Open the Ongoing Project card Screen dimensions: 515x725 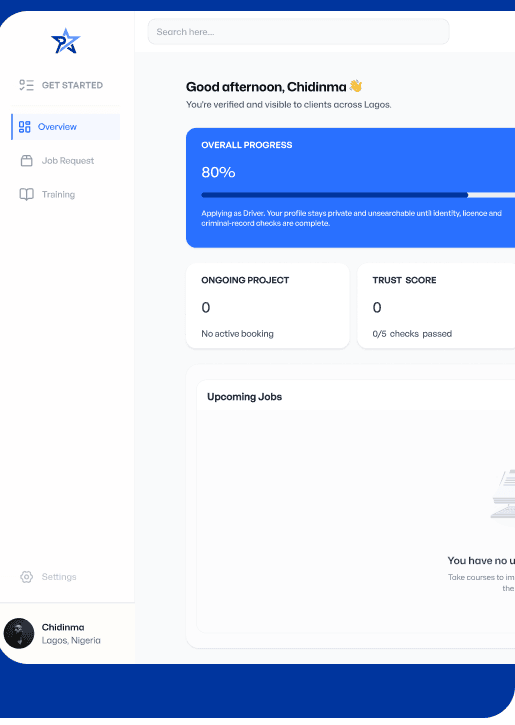(x=268, y=306)
